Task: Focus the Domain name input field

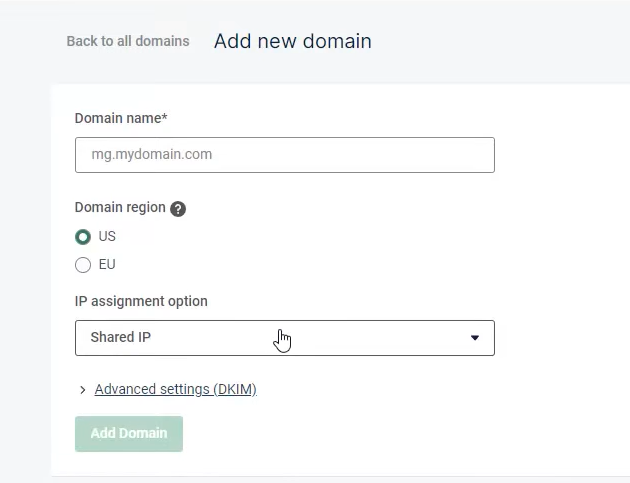Action: (x=284, y=155)
